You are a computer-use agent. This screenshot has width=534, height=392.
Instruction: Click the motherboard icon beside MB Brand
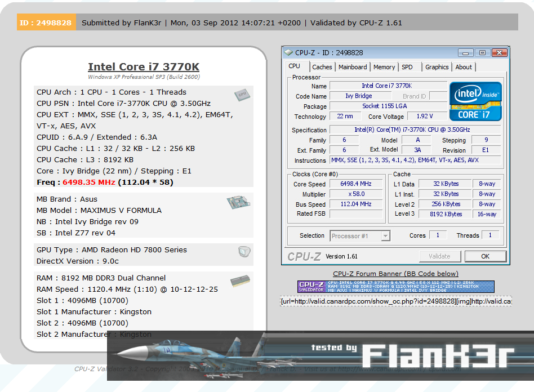[238, 202]
